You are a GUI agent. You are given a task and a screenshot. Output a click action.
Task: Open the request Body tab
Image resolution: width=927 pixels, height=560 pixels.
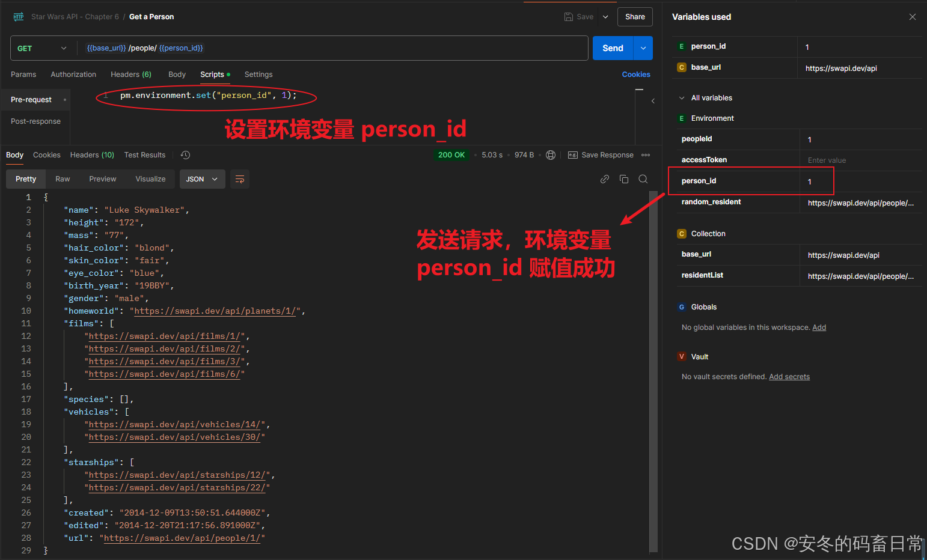point(177,75)
